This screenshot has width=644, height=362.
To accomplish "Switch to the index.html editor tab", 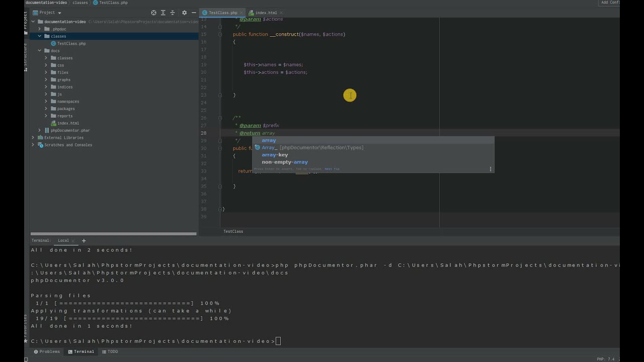I will tap(266, 13).
